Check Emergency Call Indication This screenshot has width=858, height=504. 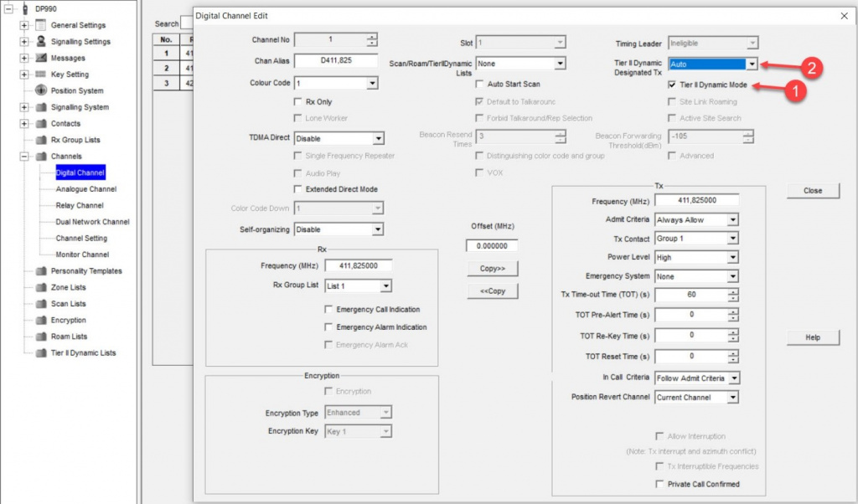click(x=328, y=310)
